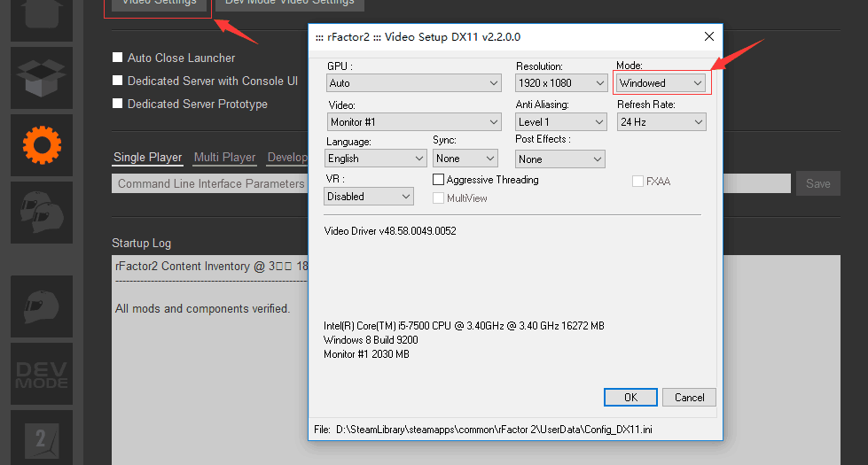
Task: Click the Save button
Action: tap(818, 183)
